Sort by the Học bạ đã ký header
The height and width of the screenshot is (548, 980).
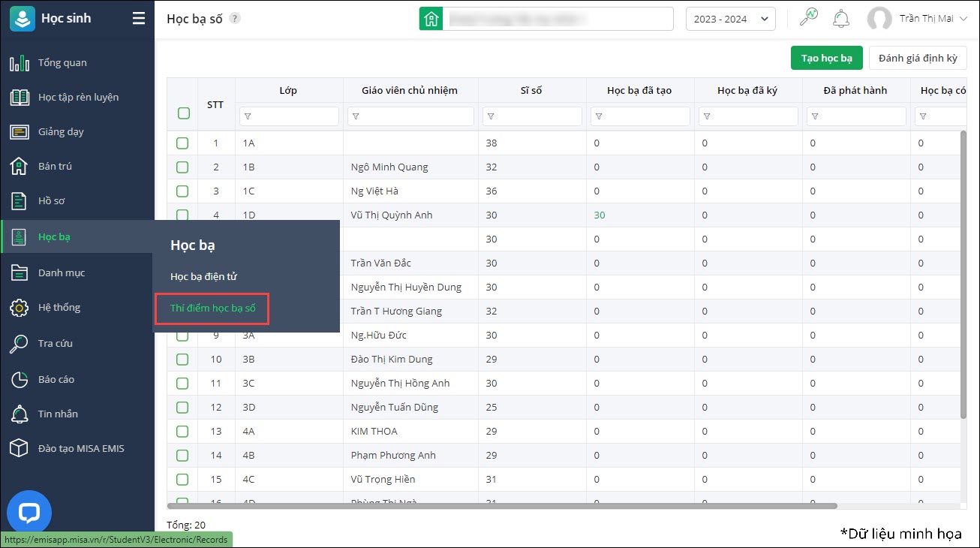(x=747, y=91)
